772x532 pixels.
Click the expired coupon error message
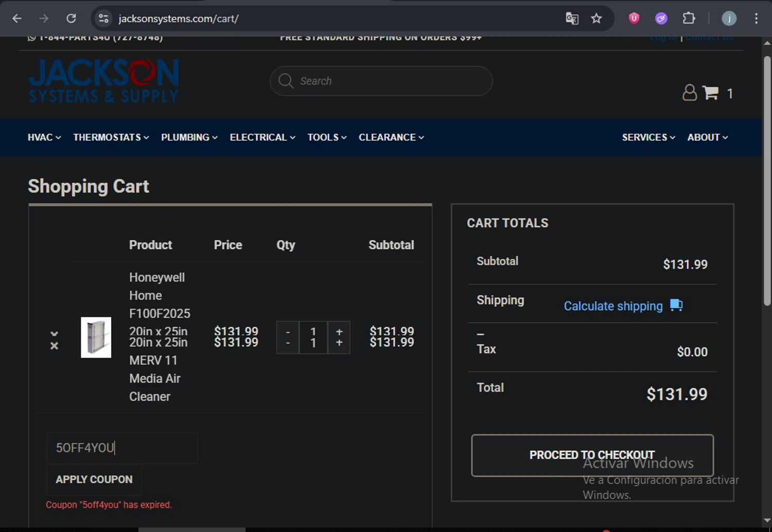pos(109,505)
